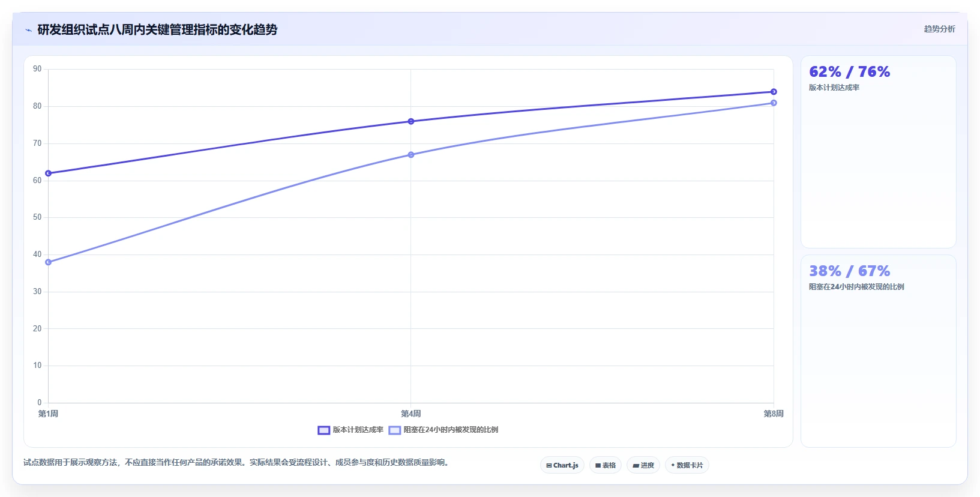Click the 第4周 x-axis label

tap(411, 414)
